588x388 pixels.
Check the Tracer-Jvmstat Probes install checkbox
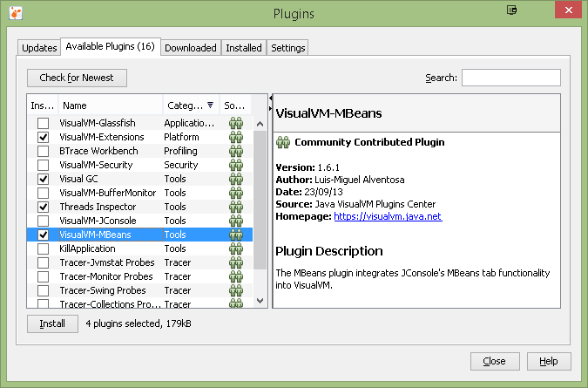tap(44, 262)
